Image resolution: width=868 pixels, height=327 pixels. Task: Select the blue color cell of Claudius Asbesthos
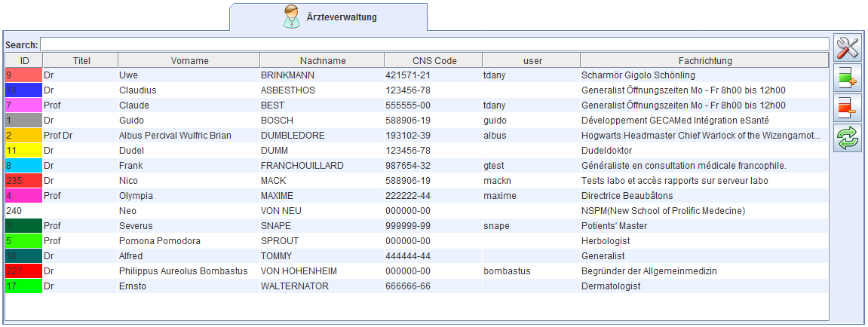click(23, 90)
